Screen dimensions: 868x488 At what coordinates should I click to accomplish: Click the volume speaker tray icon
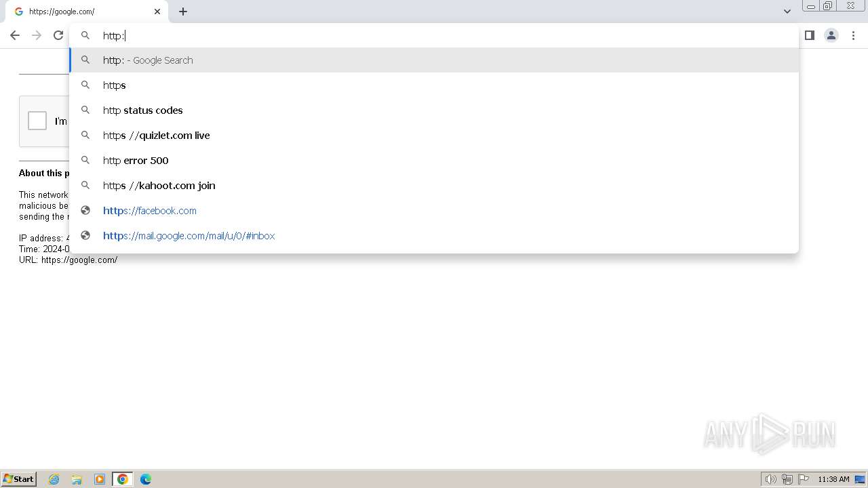(x=770, y=479)
